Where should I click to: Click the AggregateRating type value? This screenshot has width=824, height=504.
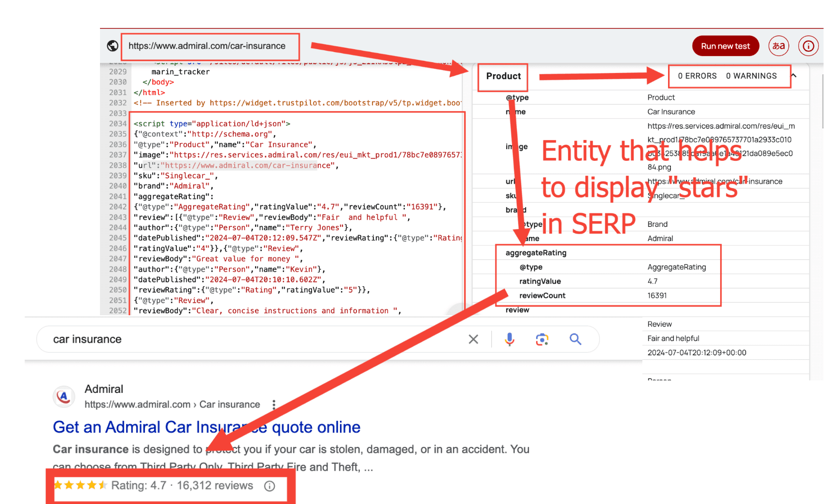coord(677,267)
